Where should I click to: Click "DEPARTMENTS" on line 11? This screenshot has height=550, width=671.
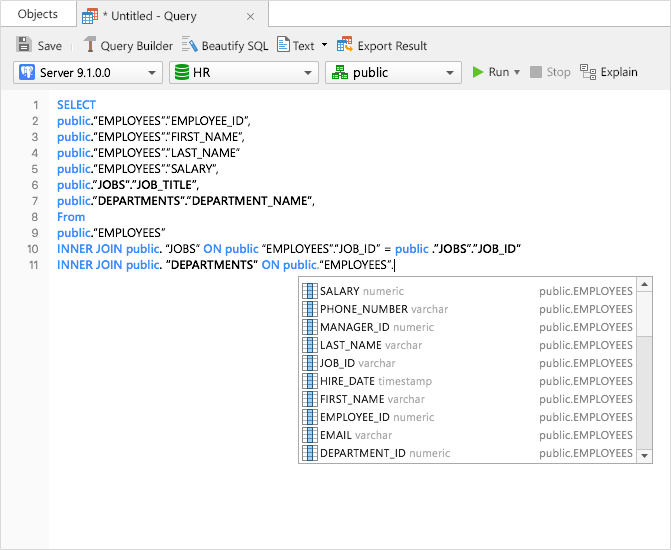pos(212,265)
